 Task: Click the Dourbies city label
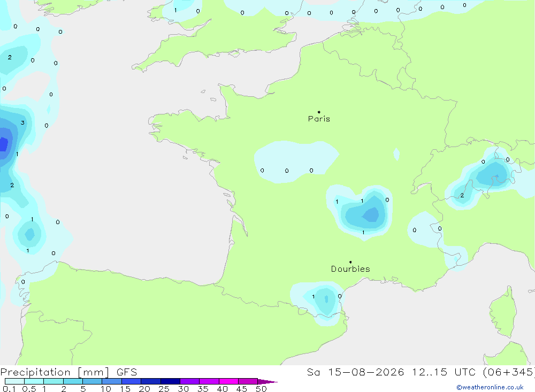pyautogui.click(x=350, y=269)
